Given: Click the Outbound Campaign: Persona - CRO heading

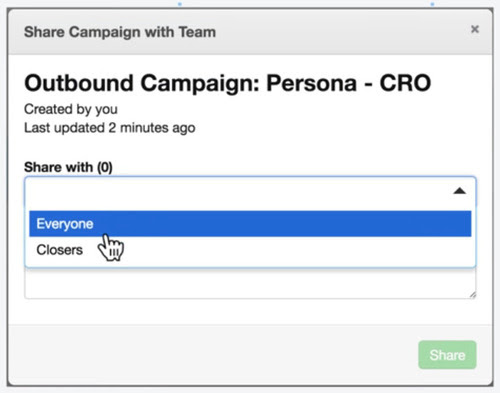Looking at the screenshot, I should [x=228, y=83].
